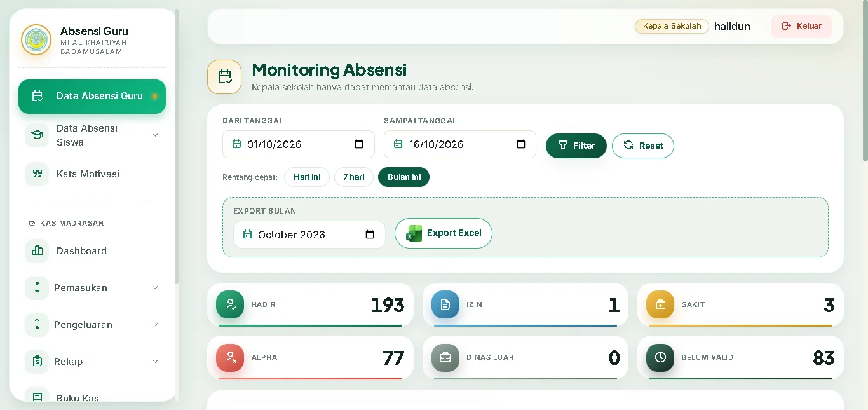
Task: Click the calendar-check icon beside Data Absensi Guru
Action: pos(37,96)
